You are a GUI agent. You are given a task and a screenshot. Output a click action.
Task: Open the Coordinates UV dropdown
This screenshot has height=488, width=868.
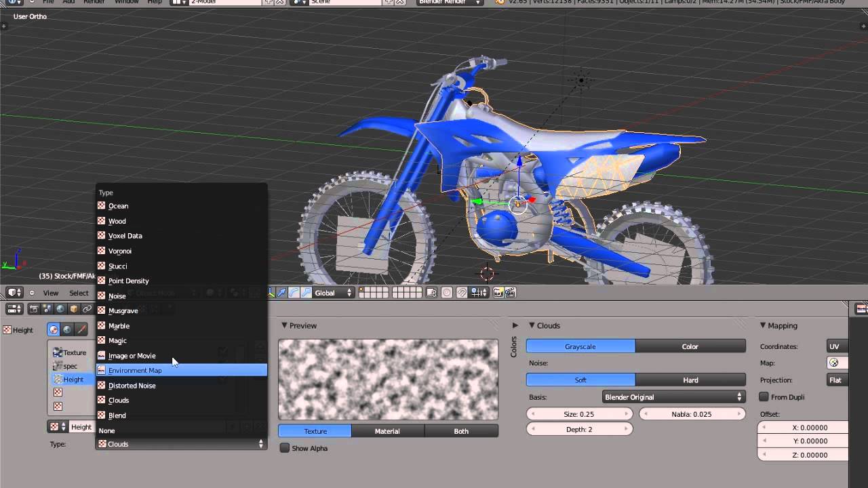click(x=837, y=346)
